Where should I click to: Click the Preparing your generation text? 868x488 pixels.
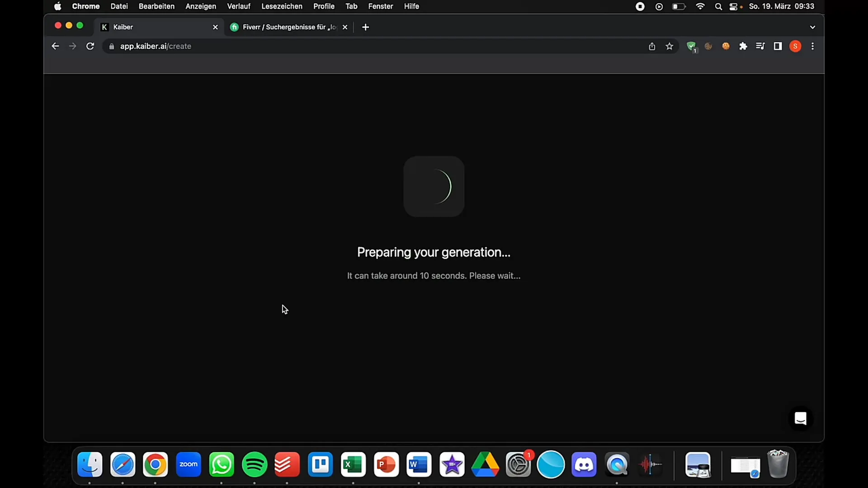tap(434, 252)
